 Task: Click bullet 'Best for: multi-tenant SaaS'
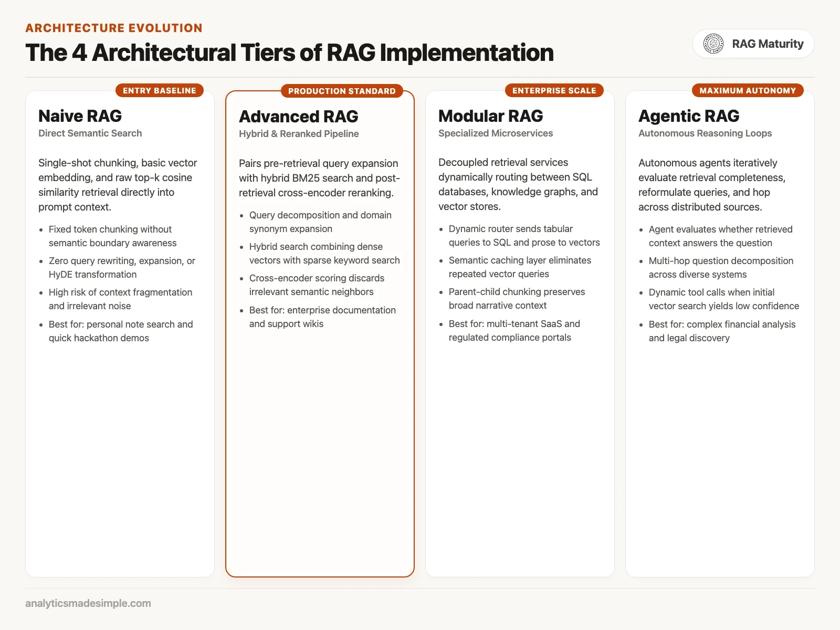click(514, 331)
